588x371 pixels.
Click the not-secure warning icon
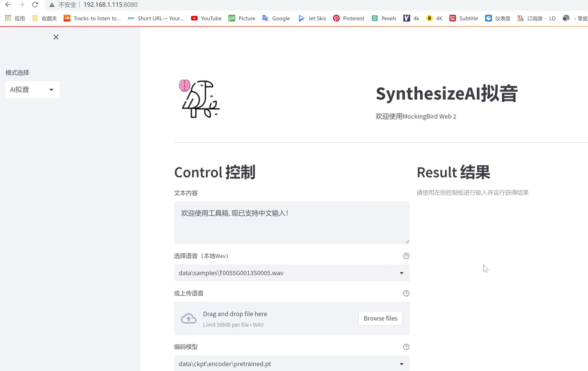(52, 5)
